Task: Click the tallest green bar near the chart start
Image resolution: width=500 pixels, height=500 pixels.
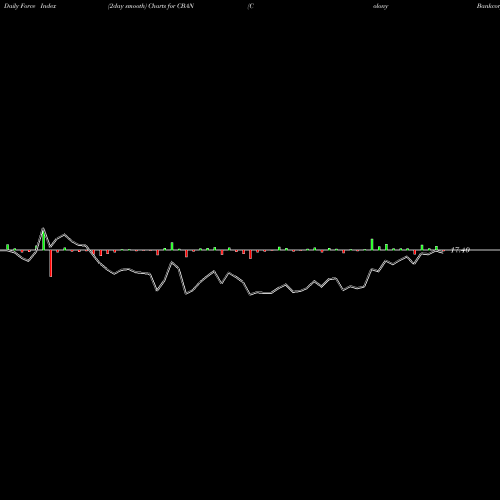Action: click(43, 240)
